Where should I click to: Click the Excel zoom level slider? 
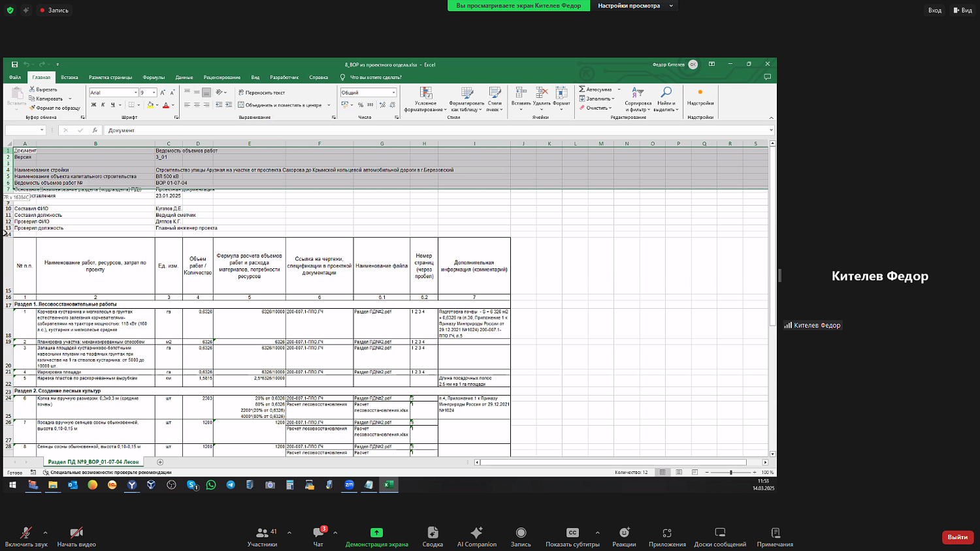click(x=730, y=472)
